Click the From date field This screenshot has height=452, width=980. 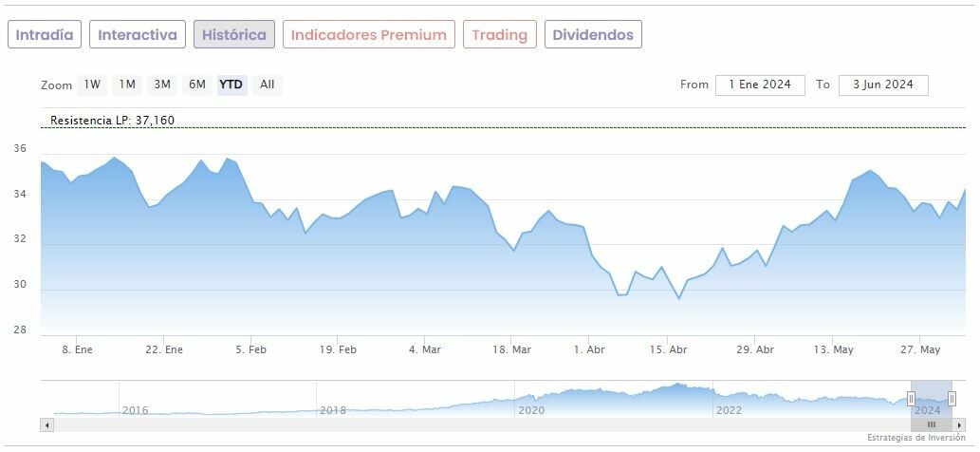[x=760, y=85]
